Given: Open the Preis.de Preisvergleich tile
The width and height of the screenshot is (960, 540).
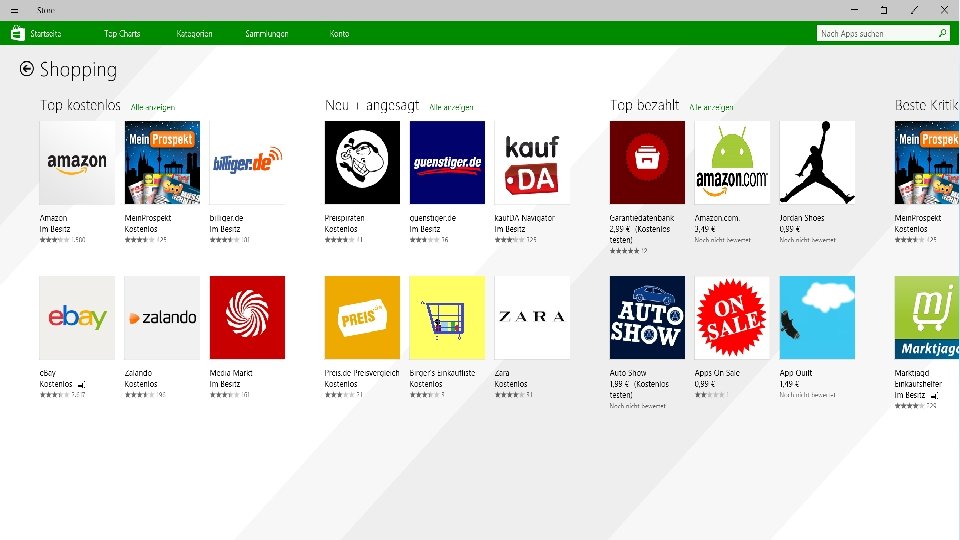Looking at the screenshot, I should (x=362, y=317).
